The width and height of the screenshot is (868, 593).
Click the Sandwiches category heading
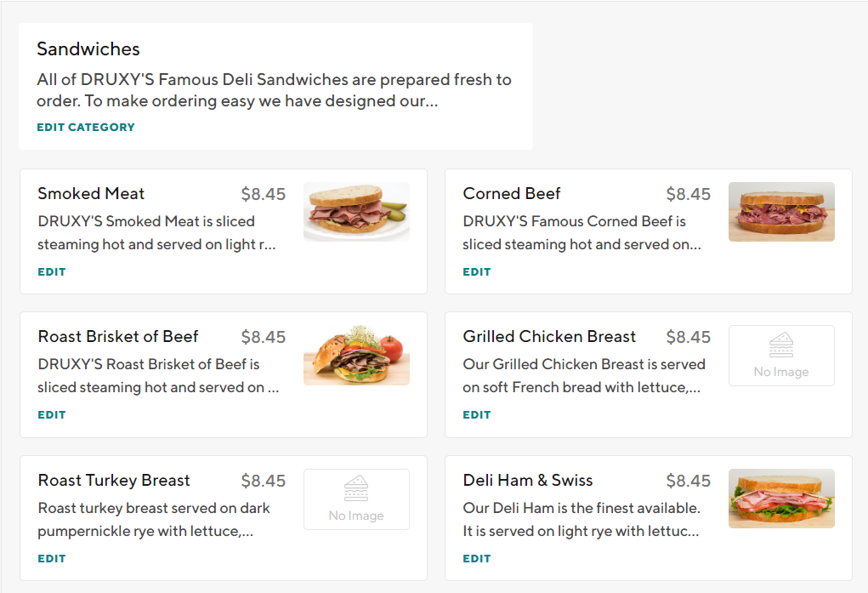[88, 49]
